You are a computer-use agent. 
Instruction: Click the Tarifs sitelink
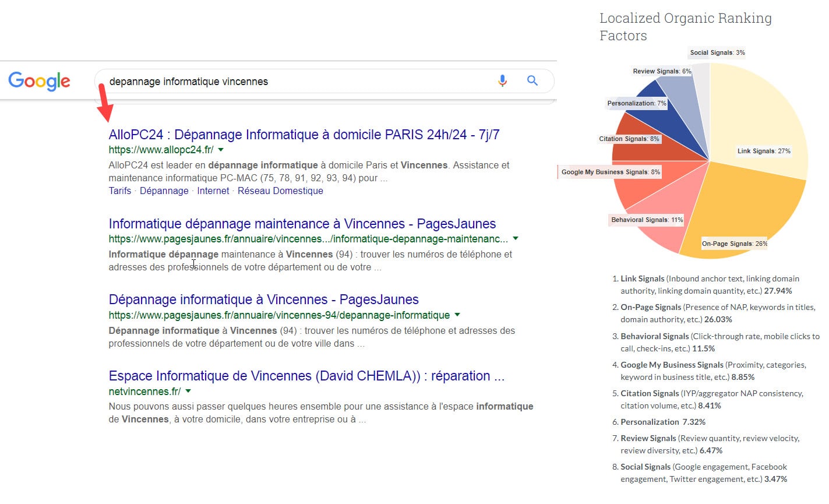pos(119,191)
